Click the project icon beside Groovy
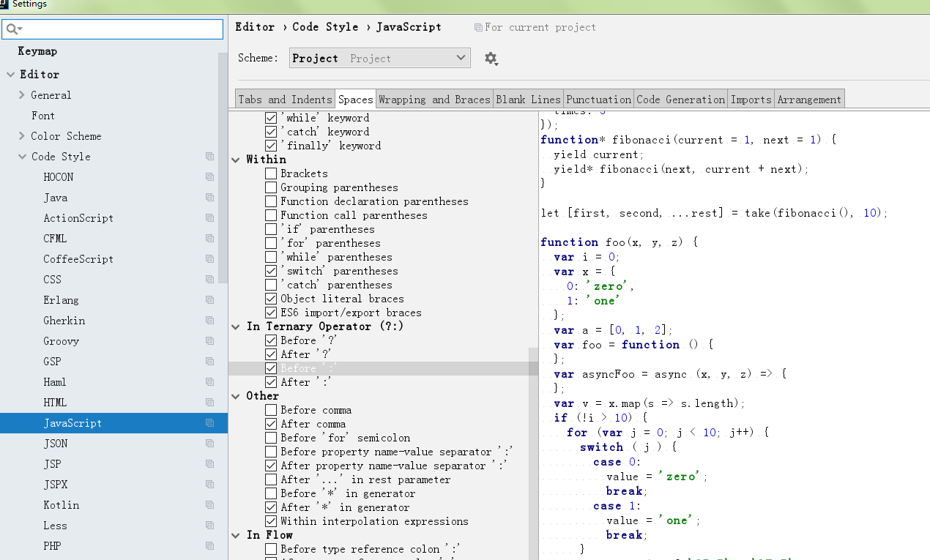This screenshot has width=930, height=560. (x=209, y=341)
